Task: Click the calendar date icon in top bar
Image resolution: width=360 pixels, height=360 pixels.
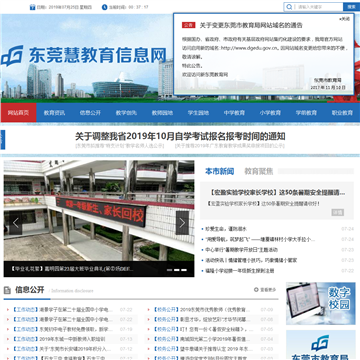Action: coord(32,7)
